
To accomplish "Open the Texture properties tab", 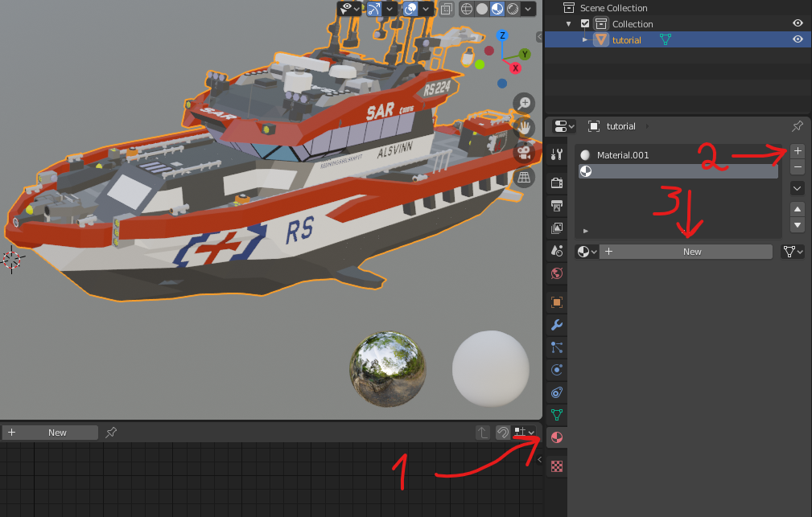I will tap(557, 466).
